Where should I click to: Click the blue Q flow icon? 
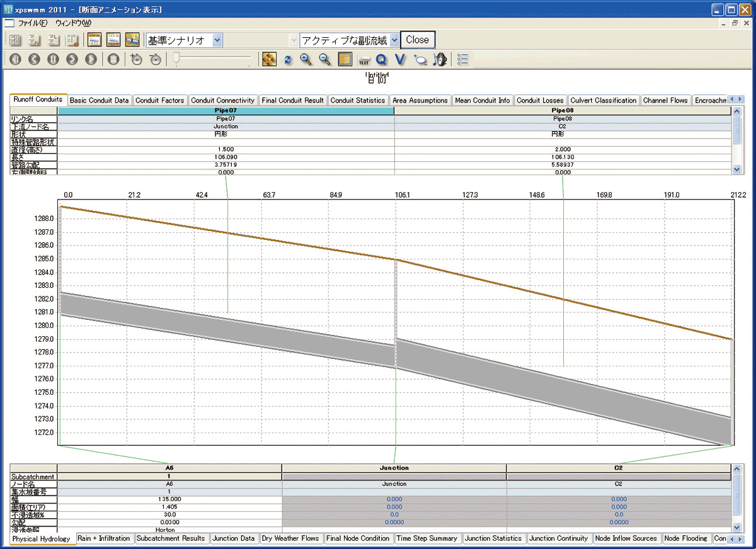[x=381, y=59]
